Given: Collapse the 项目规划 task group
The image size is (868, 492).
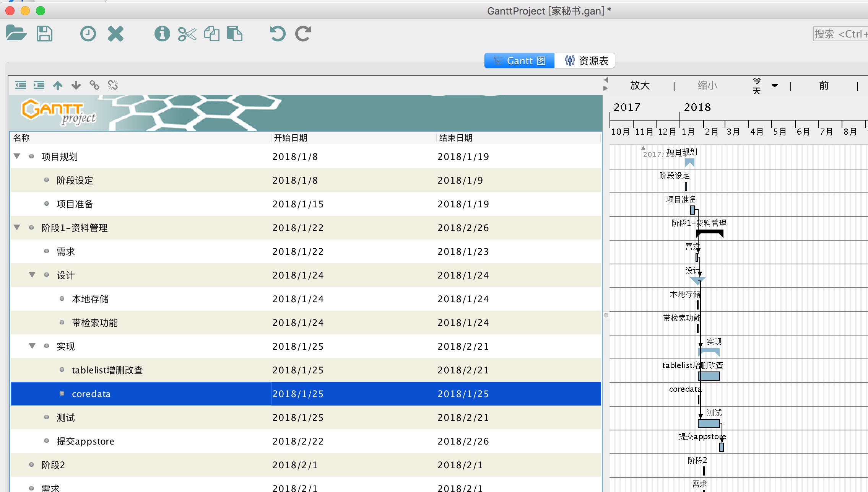Looking at the screenshot, I should pyautogui.click(x=17, y=156).
